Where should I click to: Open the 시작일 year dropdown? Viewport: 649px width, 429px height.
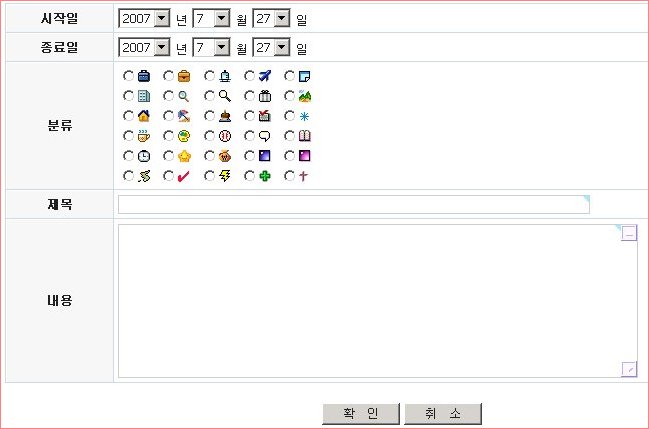(162, 18)
